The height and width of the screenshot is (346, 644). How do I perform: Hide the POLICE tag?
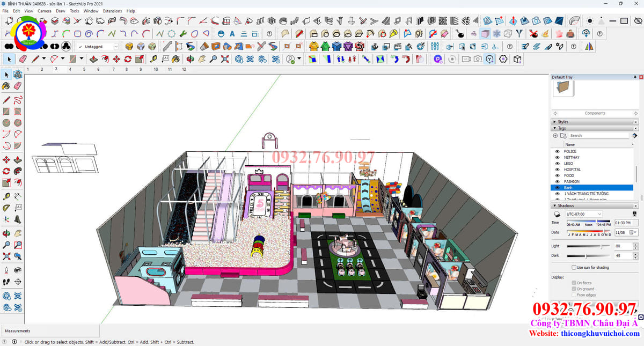coord(557,151)
